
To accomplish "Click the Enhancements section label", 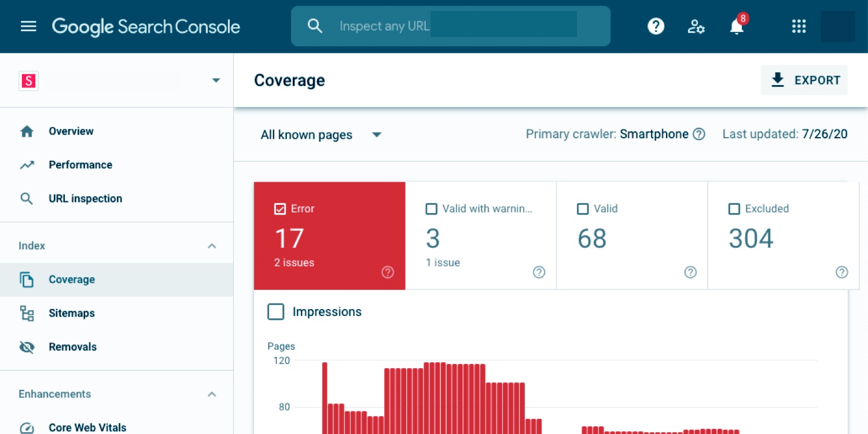I will [x=55, y=394].
